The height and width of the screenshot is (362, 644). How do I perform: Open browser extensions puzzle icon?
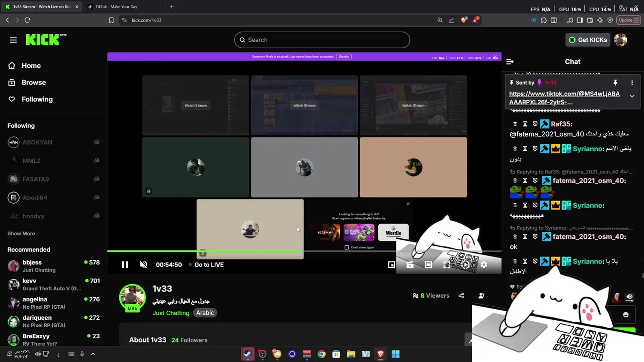[x=544, y=20]
